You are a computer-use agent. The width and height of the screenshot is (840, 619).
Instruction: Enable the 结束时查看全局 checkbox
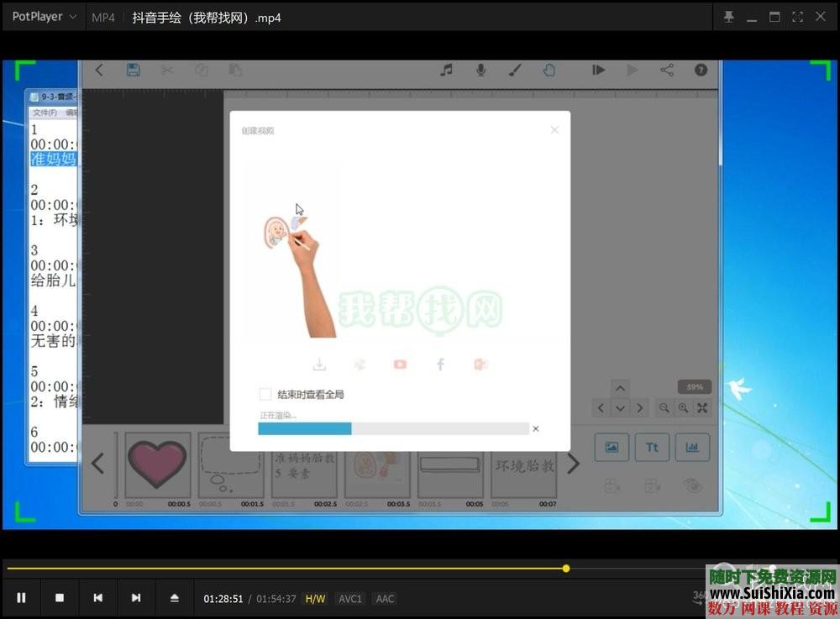pyautogui.click(x=265, y=393)
